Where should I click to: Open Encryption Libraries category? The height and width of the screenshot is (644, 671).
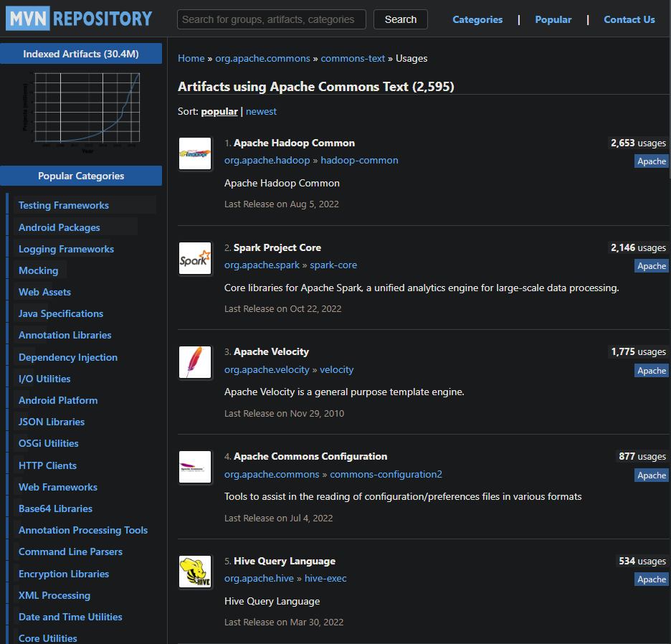[63, 574]
